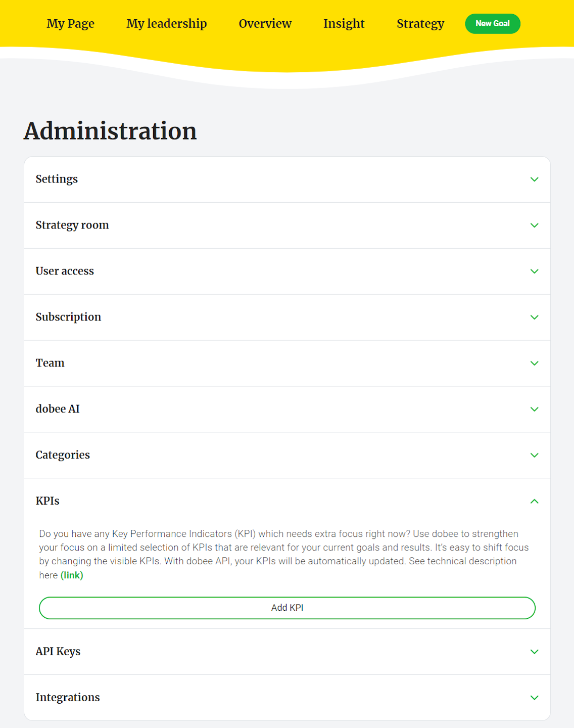
Task: Expand the Team section chevron
Action: coord(534,363)
